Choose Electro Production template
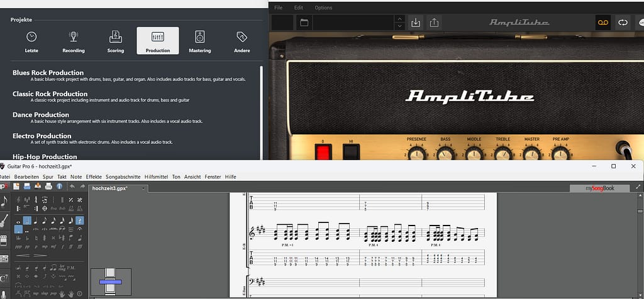 click(92, 139)
